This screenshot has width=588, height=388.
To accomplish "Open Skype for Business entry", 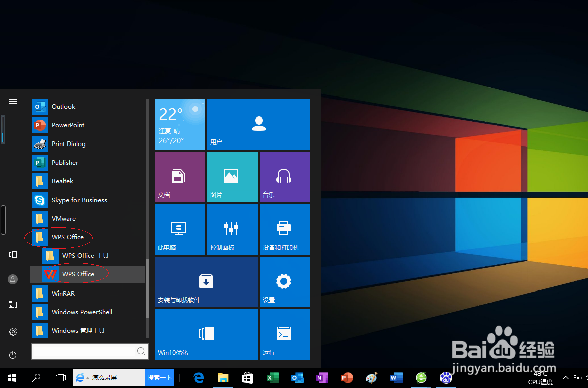I will (x=88, y=200).
